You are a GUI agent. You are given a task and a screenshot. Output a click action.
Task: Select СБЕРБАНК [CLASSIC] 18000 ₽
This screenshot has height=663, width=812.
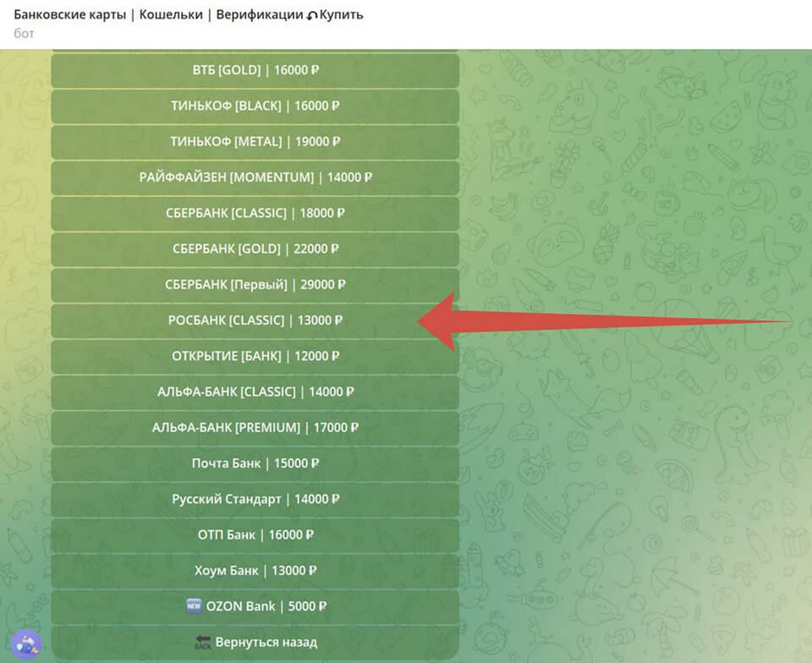[x=255, y=213]
